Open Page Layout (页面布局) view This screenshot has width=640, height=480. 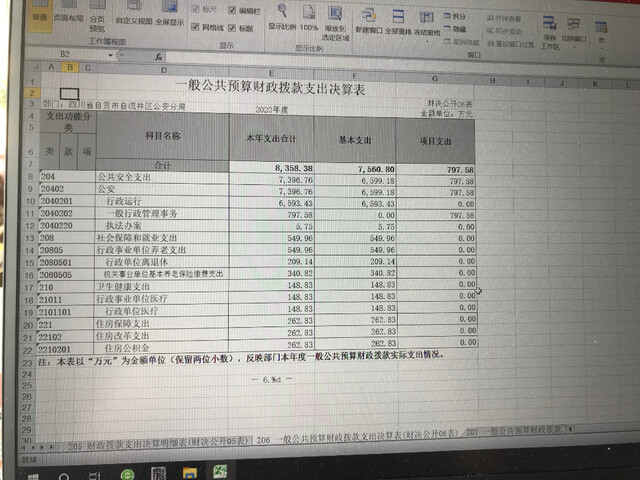click(x=69, y=16)
